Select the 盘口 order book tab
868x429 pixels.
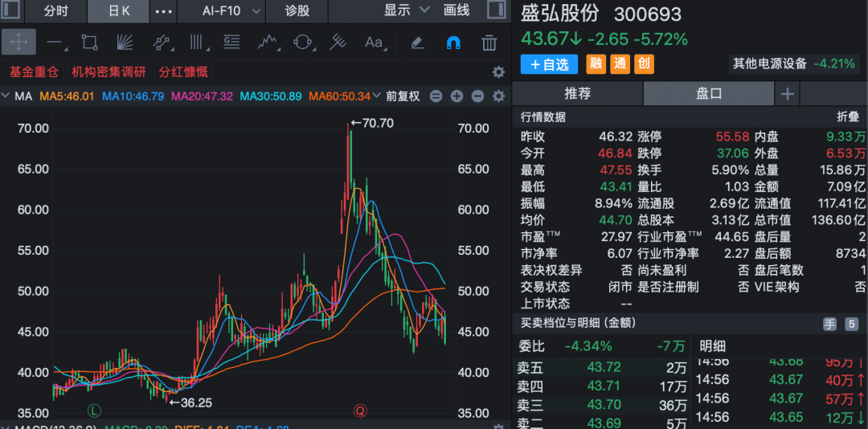[709, 93]
